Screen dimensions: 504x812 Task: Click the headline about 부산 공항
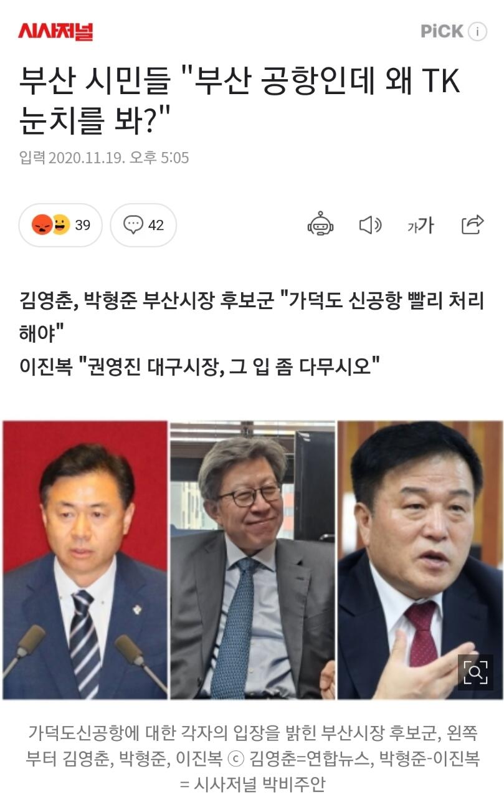tap(239, 100)
